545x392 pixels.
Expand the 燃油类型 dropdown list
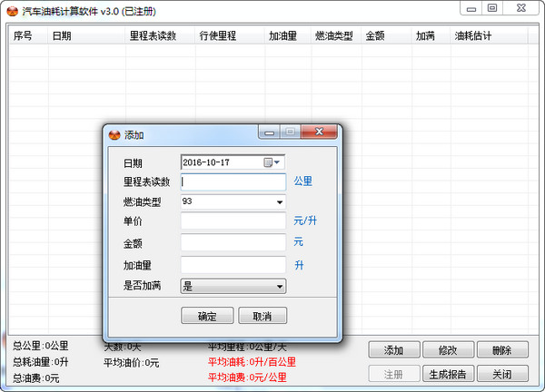tap(279, 201)
